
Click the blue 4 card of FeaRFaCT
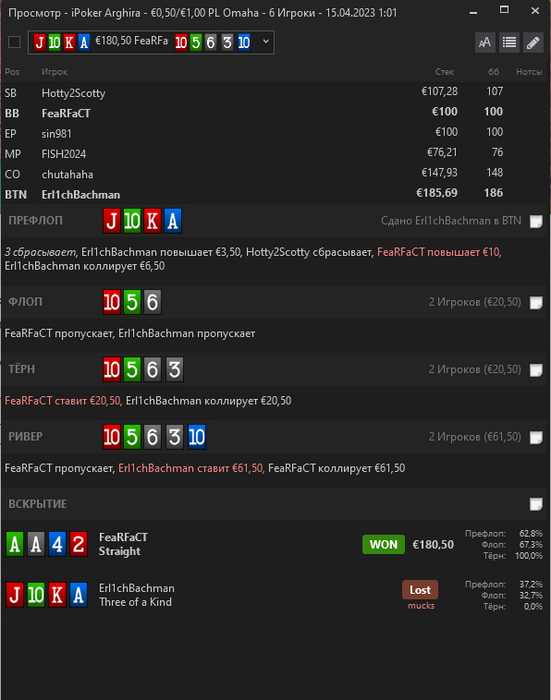57,545
